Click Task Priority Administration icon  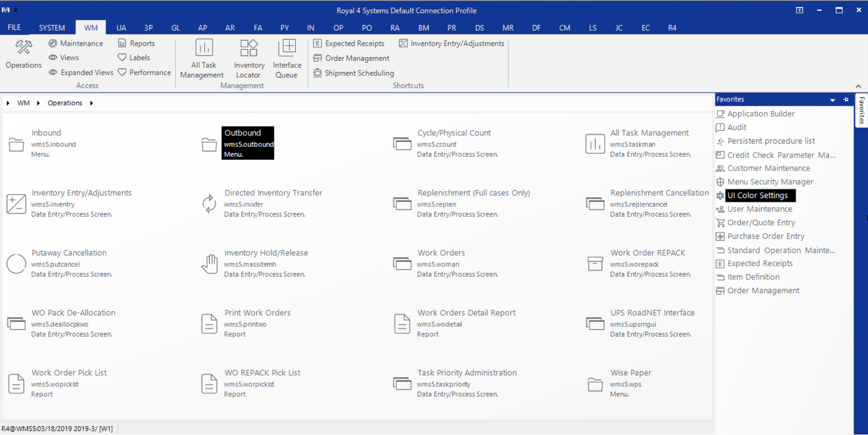(x=402, y=383)
